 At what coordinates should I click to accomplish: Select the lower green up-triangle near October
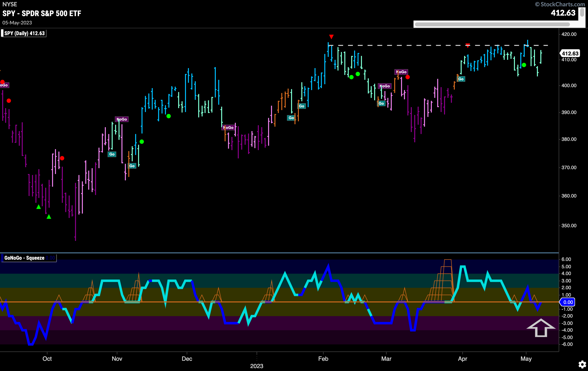(49, 216)
